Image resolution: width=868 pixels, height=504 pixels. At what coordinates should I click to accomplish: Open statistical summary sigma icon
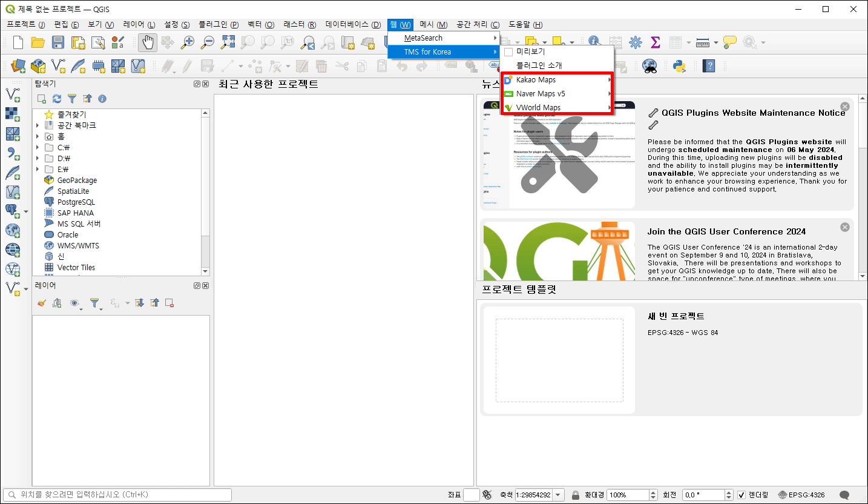click(655, 42)
